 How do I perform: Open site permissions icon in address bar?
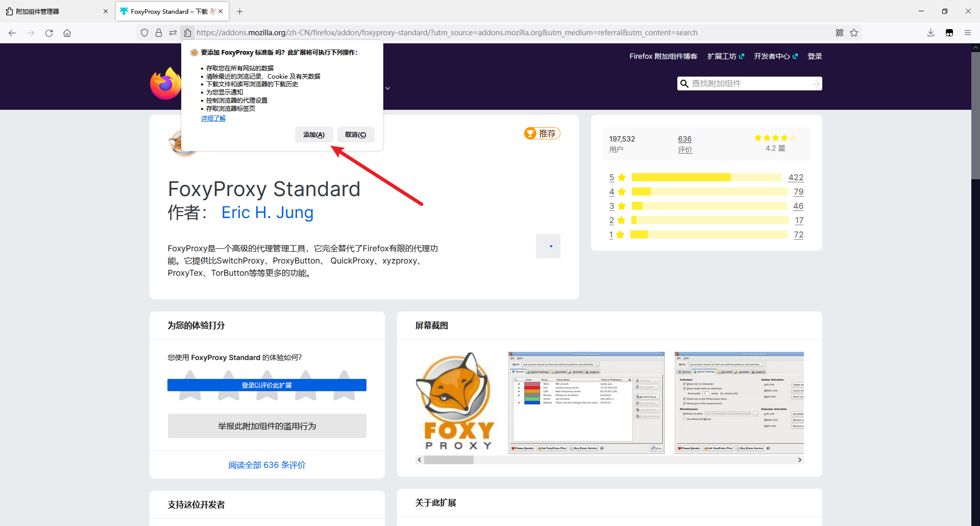[x=173, y=33]
